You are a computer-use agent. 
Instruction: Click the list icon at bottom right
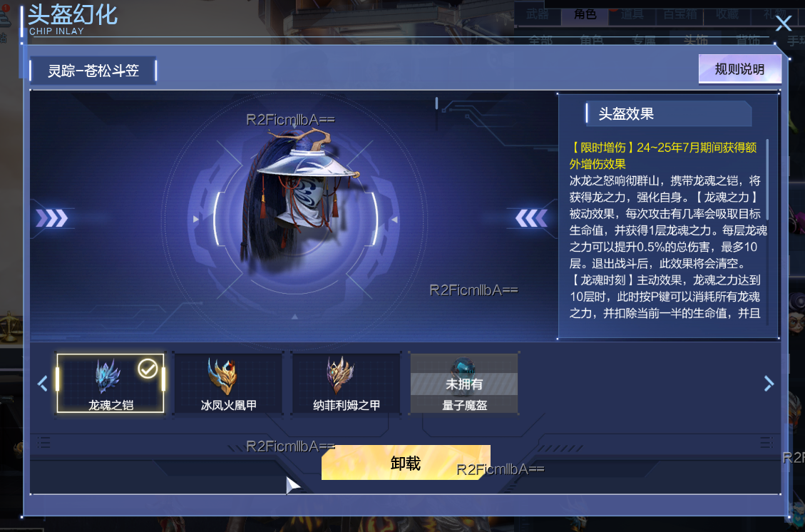[x=766, y=442]
